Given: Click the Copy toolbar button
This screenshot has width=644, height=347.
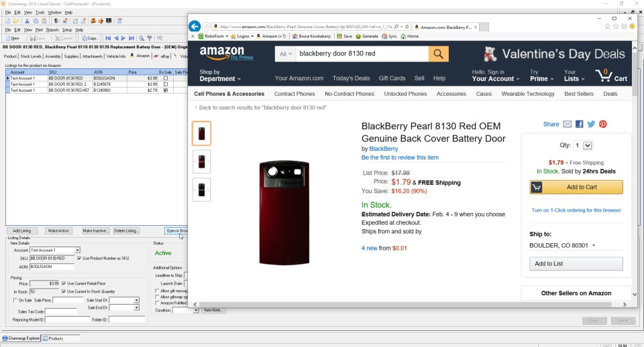Looking at the screenshot, I should (90, 38).
